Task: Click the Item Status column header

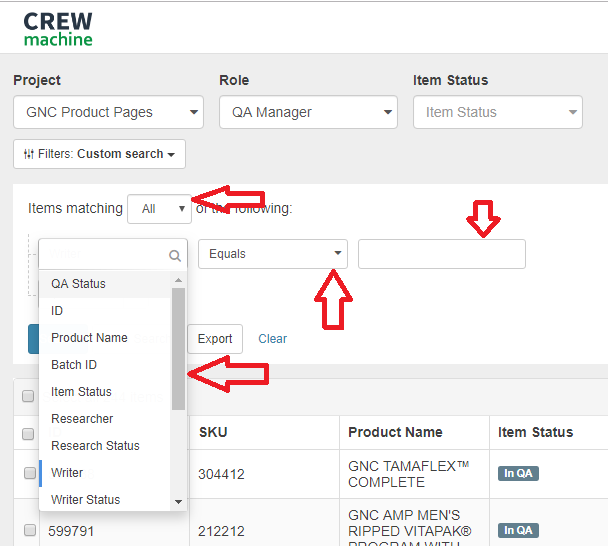Action: pyautogui.click(x=535, y=432)
